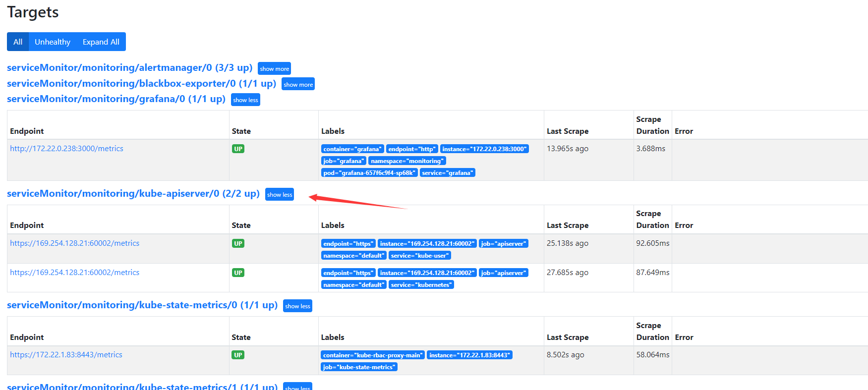Click the service="grafana" label
The image size is (868, 390).
(x=448, y=173)
